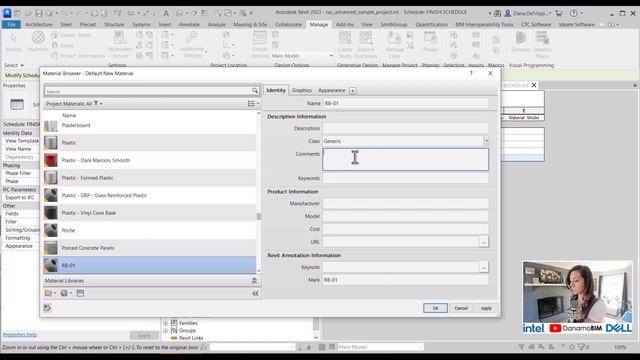
Task: Click the icon below the library toolbar
Action: click(47, 308)
